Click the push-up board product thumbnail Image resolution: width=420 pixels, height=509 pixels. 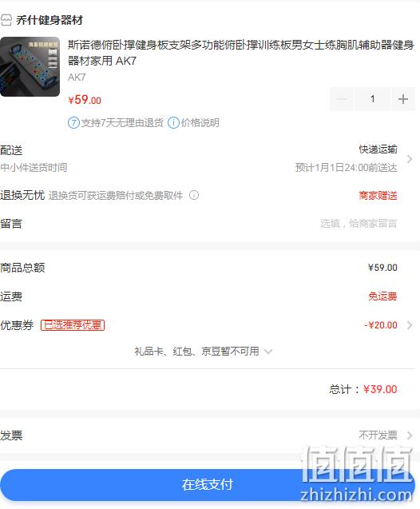[x=30, y=66]
